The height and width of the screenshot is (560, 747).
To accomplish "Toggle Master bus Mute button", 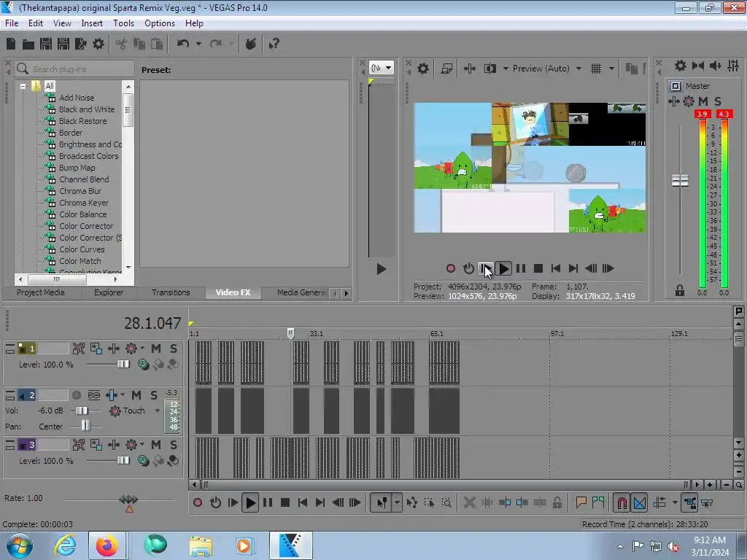I will [703, 101].
